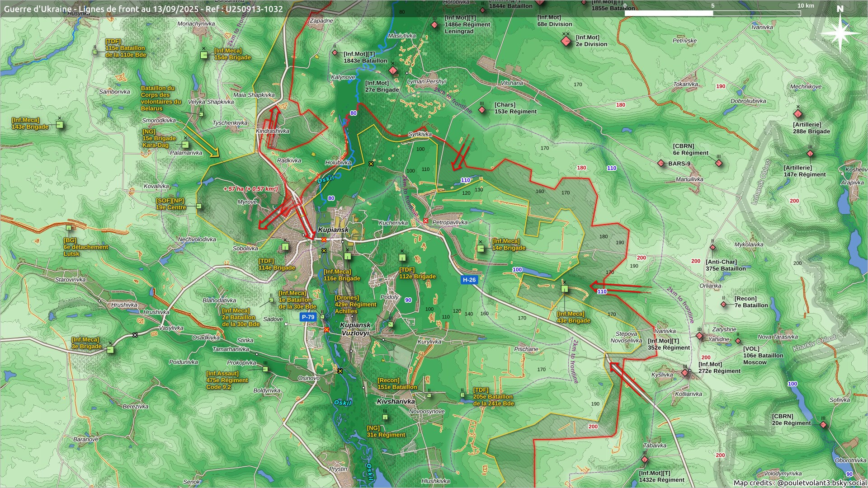
Task: Click the destroyed bridge marker near Petropavlivka
Action: click(425, 221)
